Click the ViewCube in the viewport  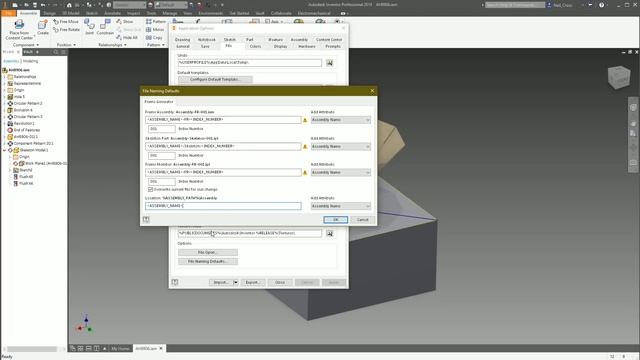point(619,77)
